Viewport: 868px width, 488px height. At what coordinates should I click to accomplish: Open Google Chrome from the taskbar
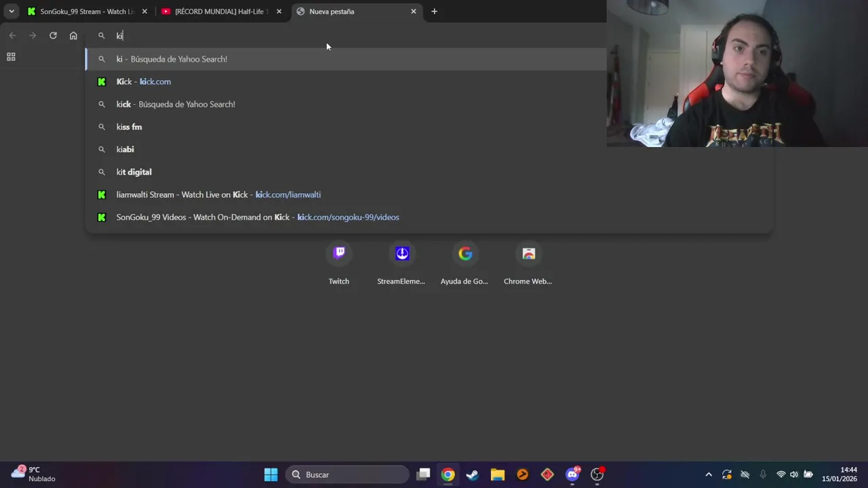pyautogui.click(x=448, y=474)
